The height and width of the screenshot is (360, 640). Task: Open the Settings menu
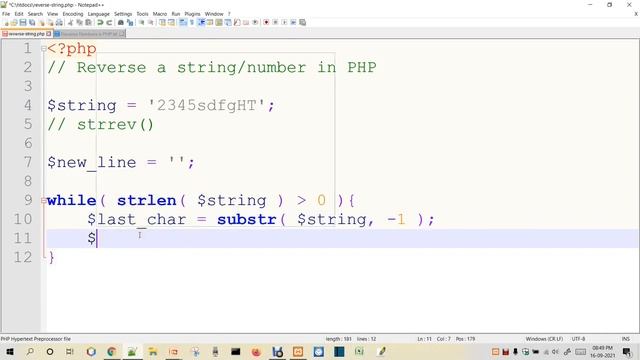point(123,14)
